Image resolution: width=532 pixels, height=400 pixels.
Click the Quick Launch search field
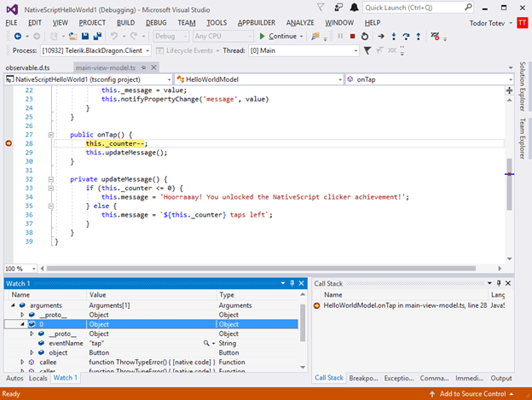click(x=418, y=8)
